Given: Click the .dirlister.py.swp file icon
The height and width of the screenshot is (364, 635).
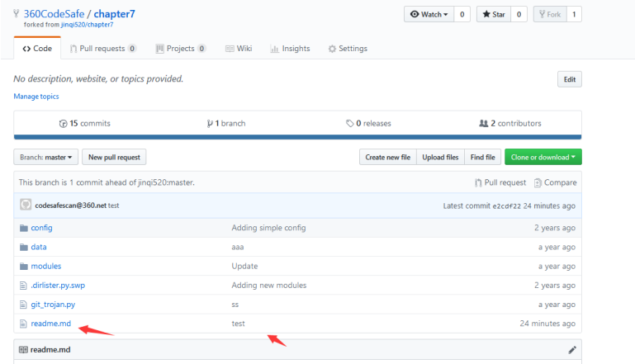Looking at the screenshot, I should (x=23, y=286).
